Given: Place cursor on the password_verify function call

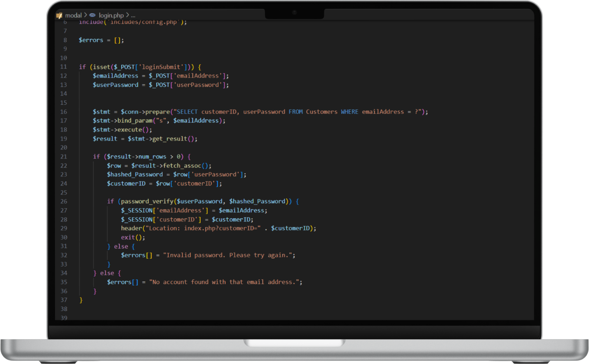Looking at the screenshot, I should pos(147,201).
